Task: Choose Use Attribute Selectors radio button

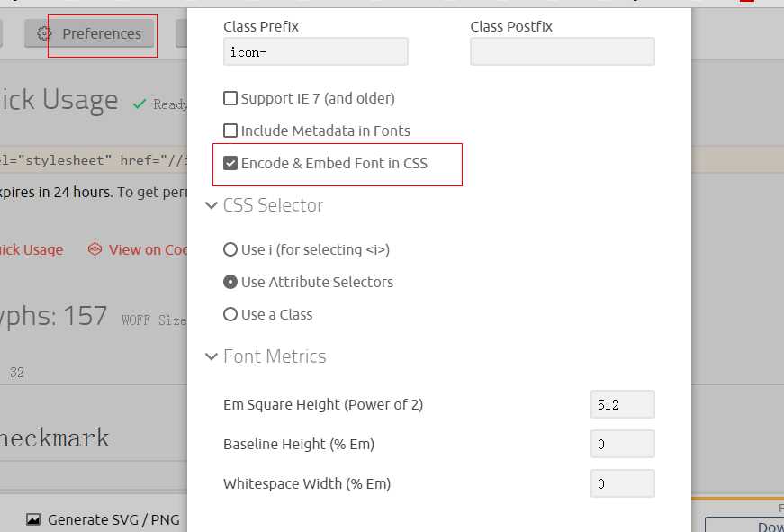Action: coord(230,282)
